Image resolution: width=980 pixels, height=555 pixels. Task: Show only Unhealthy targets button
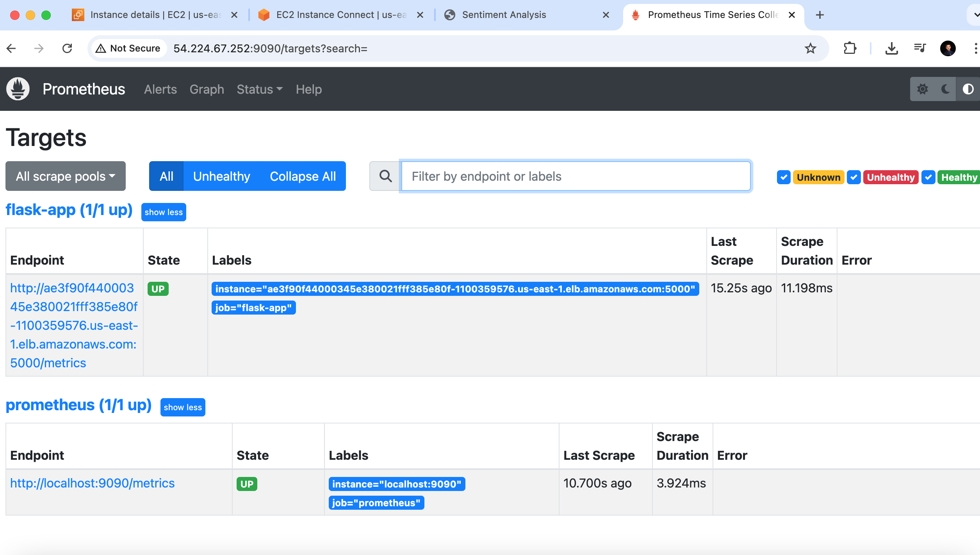pos(222,176)
